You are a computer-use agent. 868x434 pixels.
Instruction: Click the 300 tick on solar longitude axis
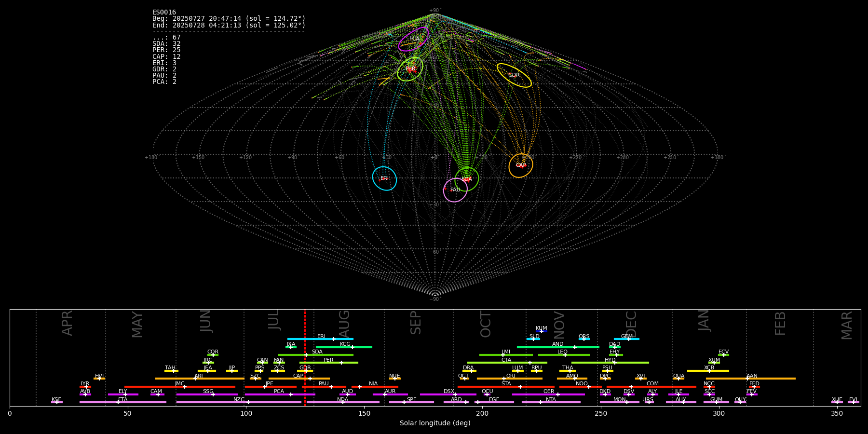(719, 413)
